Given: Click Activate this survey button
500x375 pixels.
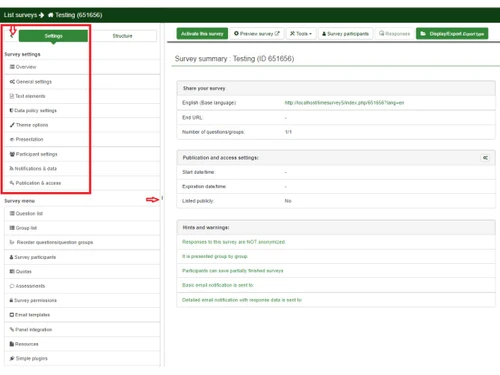Looking at the screenshot, I should pos(202,34).
